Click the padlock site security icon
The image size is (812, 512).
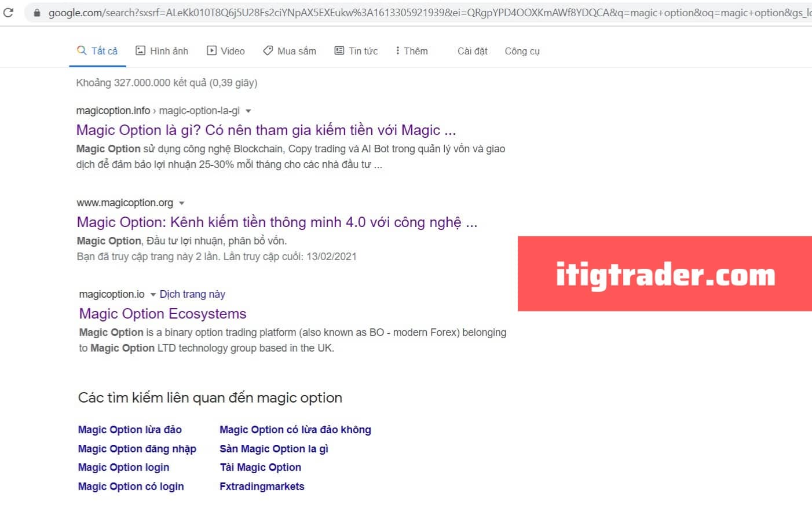37,12
